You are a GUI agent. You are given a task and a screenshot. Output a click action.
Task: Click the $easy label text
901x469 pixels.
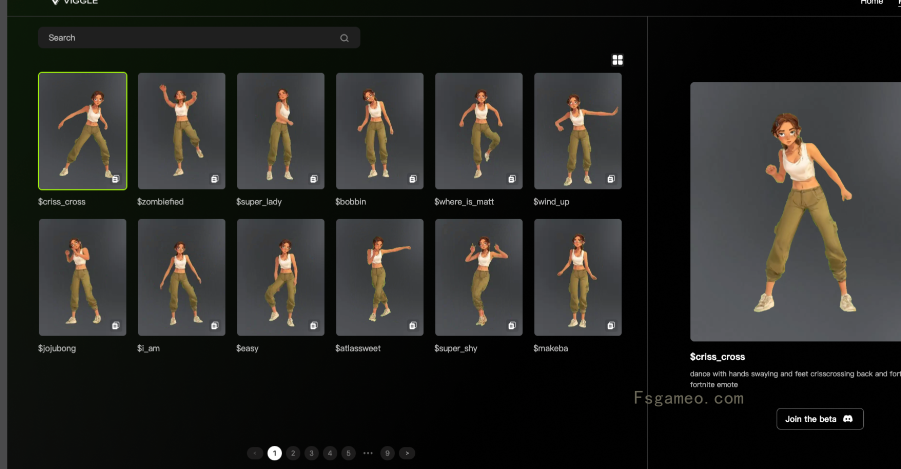(247, 348)
